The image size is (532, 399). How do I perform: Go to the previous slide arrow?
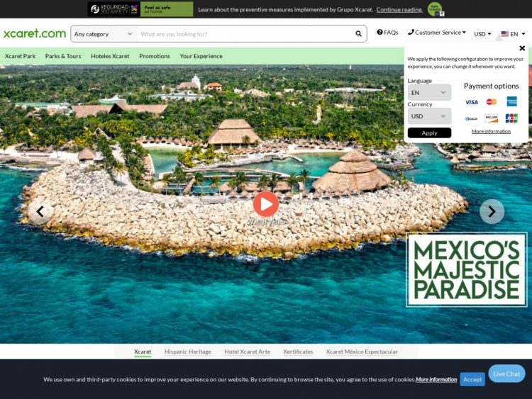40,211
